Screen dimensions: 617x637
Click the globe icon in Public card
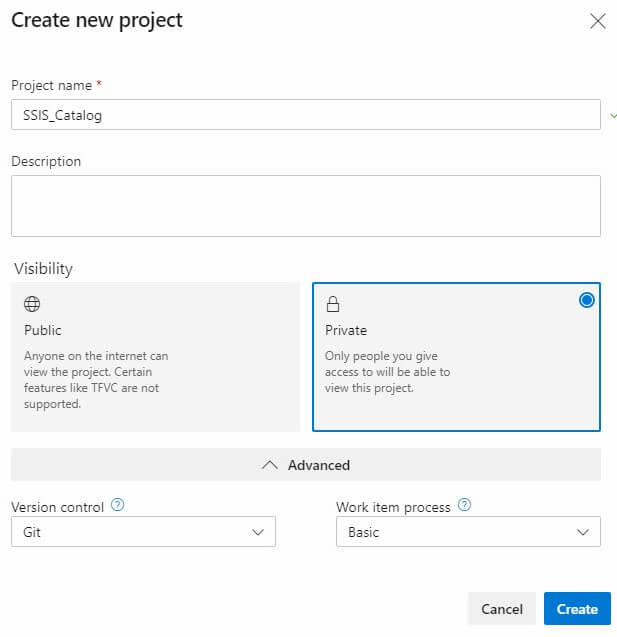(x=32, y=304)
